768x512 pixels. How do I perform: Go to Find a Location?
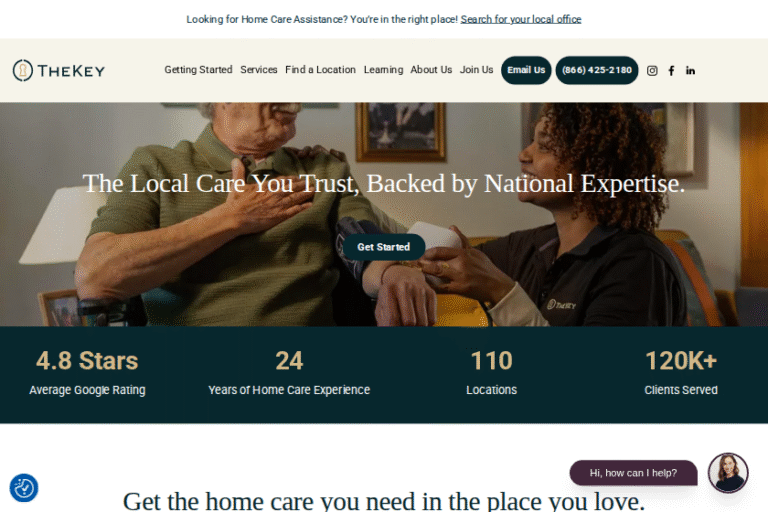click(320, 70)
